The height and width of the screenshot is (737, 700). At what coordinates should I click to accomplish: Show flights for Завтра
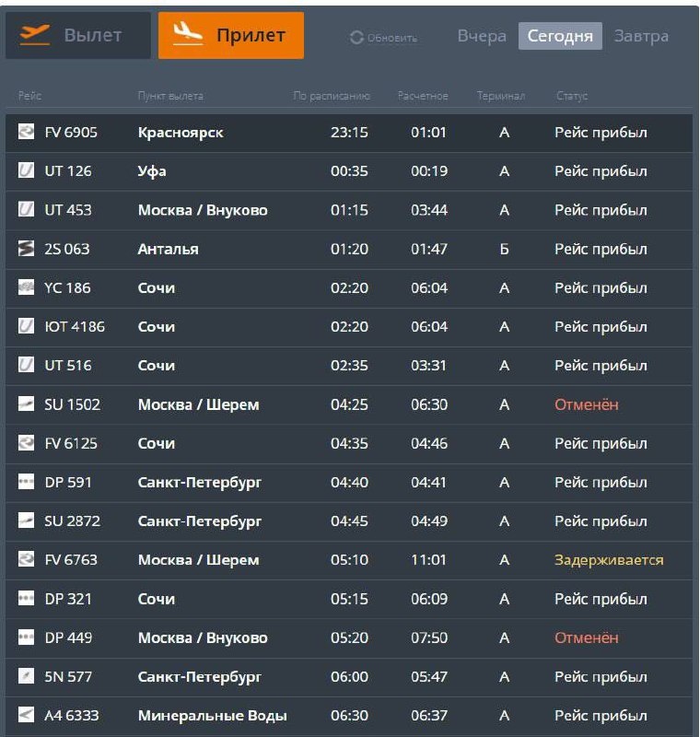[x=641, y=36]
